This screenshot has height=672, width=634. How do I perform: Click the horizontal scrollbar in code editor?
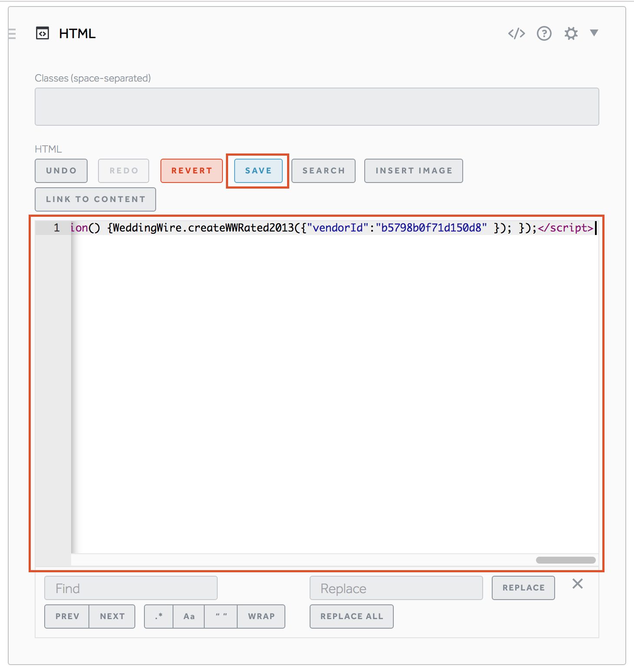pyautogui.click(x=565, y=560)
